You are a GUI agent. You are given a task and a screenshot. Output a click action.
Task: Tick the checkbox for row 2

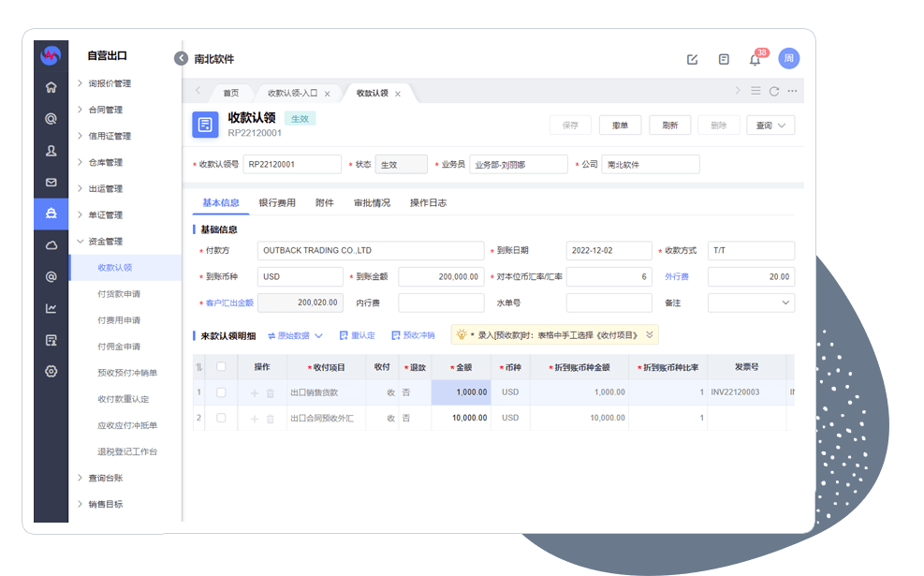tap(221, 418)
